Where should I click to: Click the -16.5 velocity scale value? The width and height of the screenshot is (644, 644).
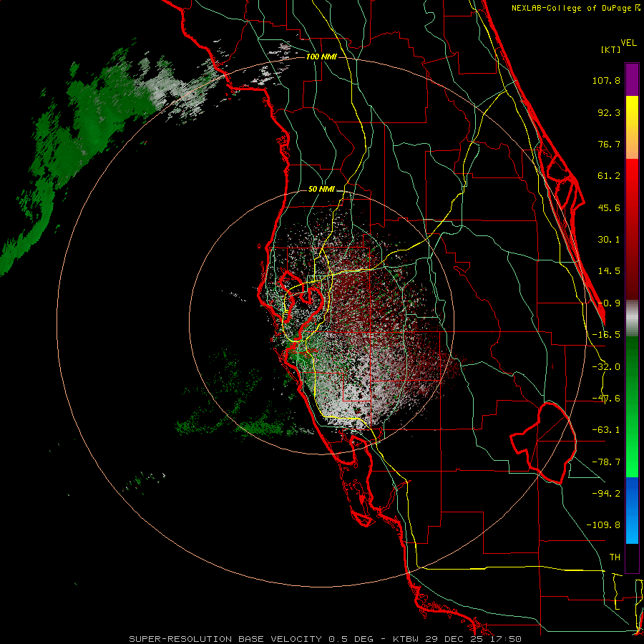tap(606, 335)
